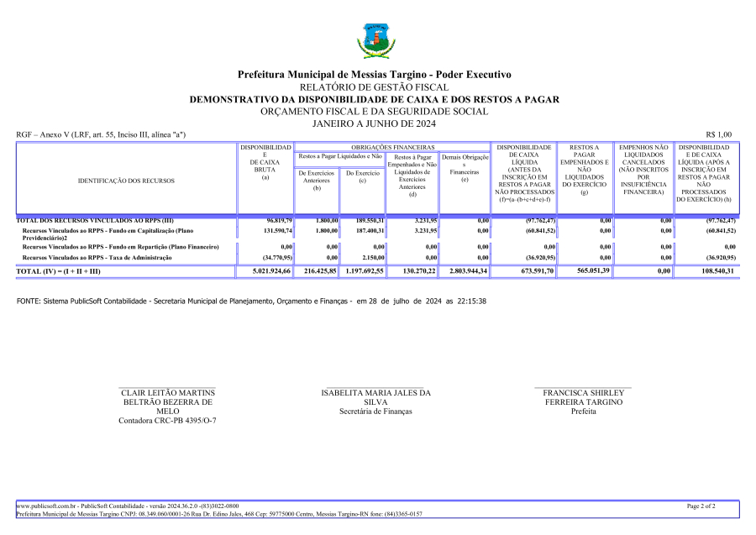Select the 'Prefeitura Municipal de Messias Targino' title
The width and height of the screenshot is (756, 535).
pos(374,75)
